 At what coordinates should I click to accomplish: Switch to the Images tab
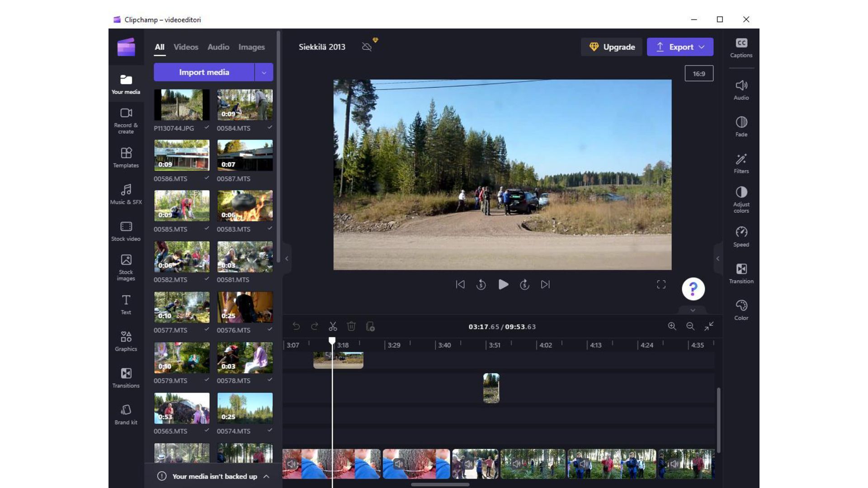point(251,47)
